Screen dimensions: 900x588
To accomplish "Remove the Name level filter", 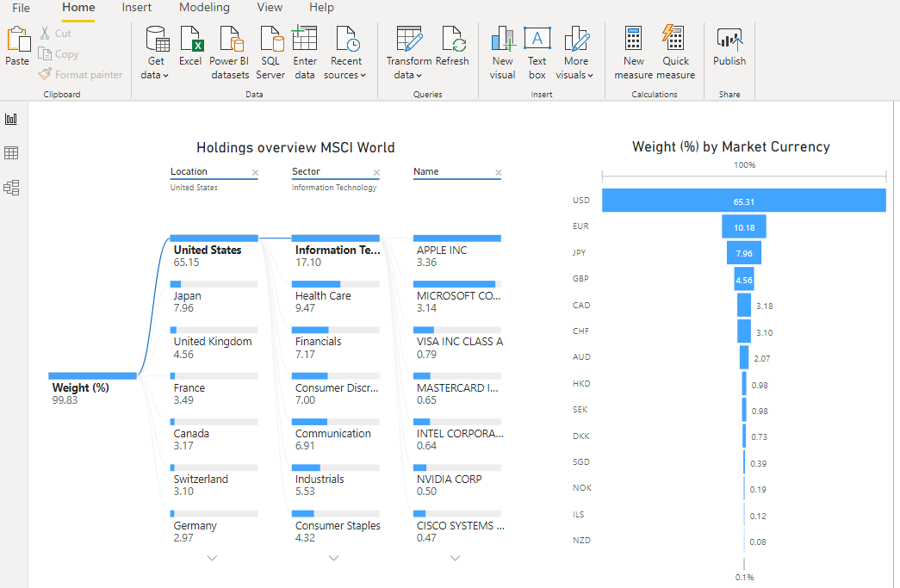I will point(498,173).
